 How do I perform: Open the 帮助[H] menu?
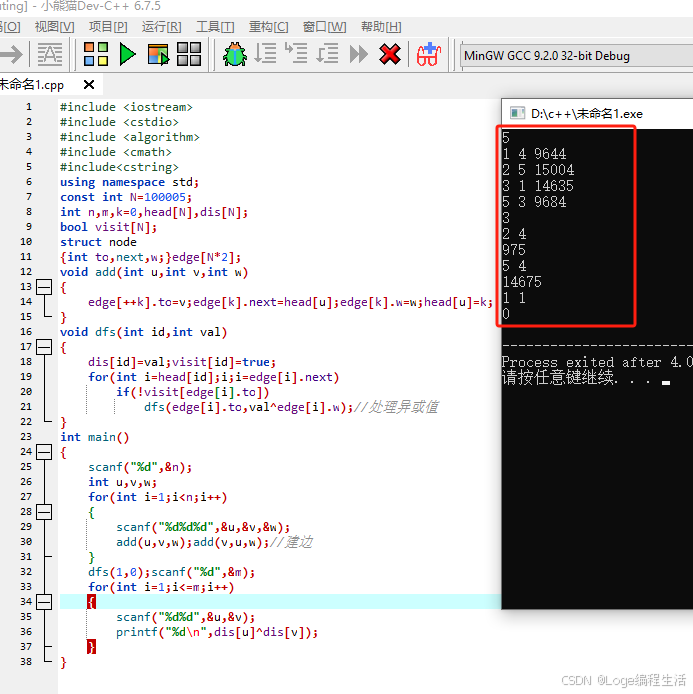tap(381, 27)
